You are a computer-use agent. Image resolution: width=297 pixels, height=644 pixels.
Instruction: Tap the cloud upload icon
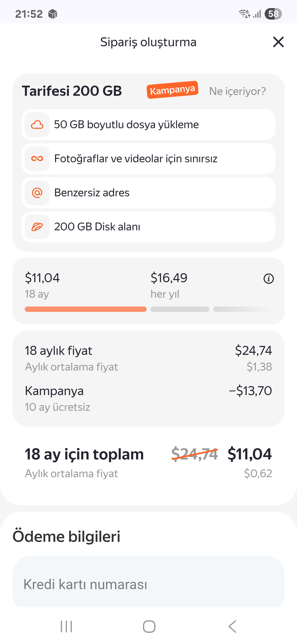coord(37,124)
